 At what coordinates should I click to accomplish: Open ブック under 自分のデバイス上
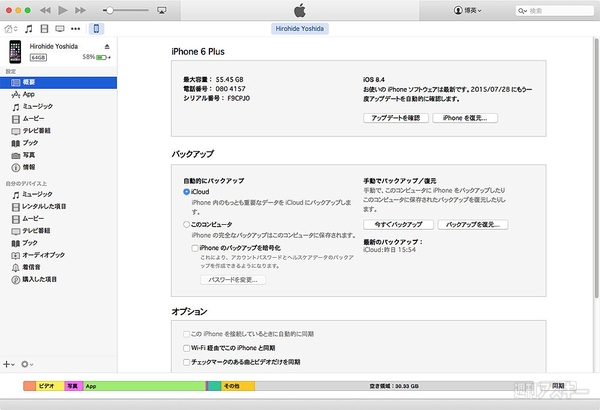tap(59, 243)
